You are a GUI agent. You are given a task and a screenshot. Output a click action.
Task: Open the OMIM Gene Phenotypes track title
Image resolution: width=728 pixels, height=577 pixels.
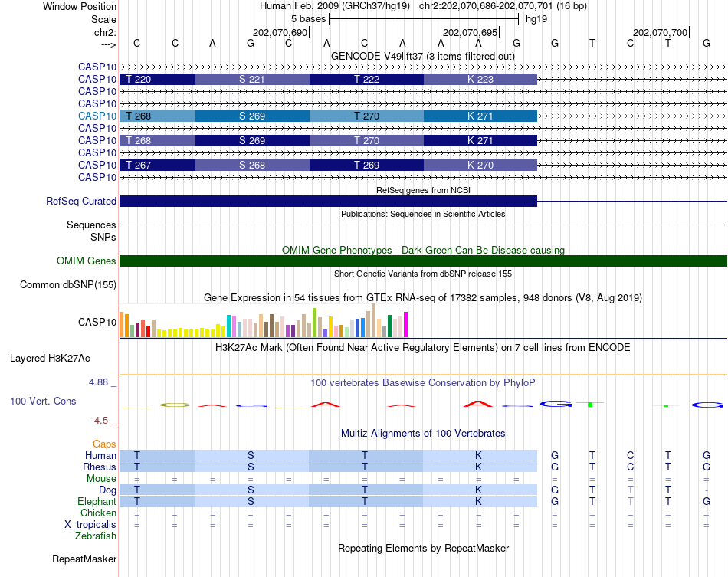pyautogui.click(x=423, y=251)
